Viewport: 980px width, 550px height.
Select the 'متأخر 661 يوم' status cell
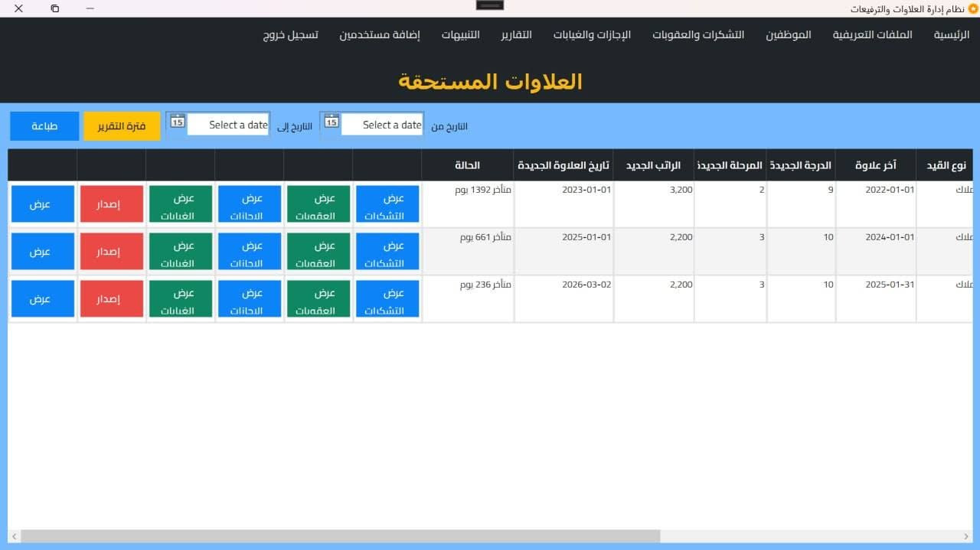coord(468,252)
